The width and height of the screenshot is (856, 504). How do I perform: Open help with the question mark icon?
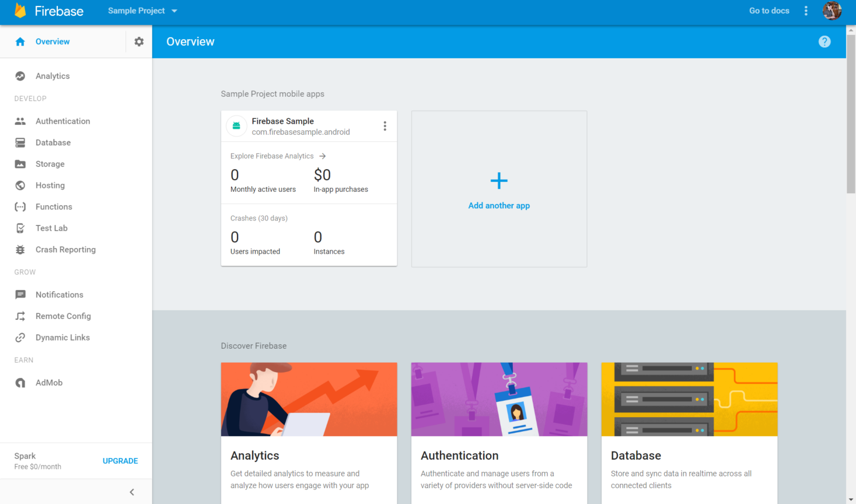pos(824,41)
